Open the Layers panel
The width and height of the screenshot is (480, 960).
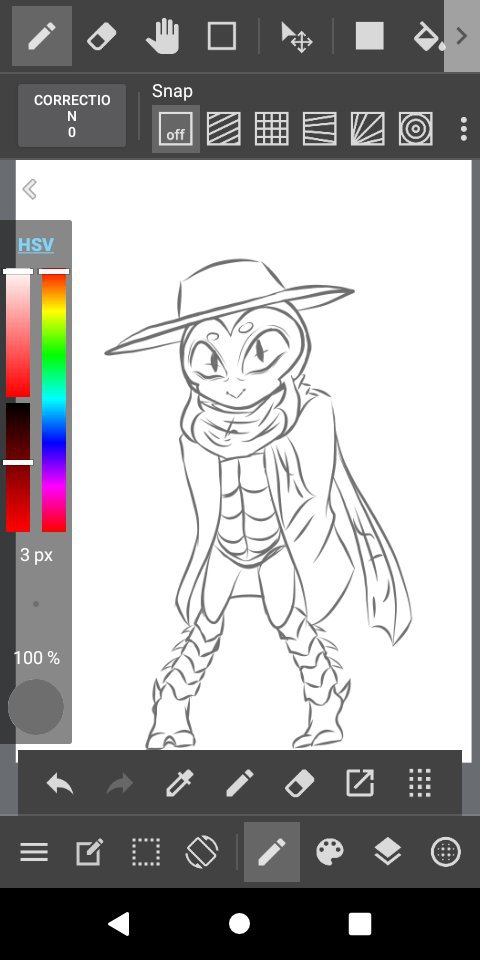[x=388, y=852]
